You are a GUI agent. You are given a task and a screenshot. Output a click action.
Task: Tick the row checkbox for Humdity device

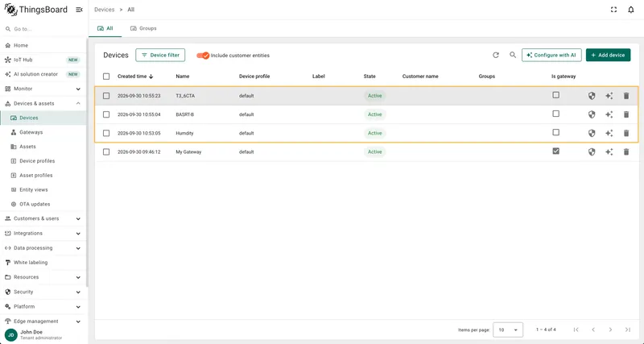coord(106,133)
